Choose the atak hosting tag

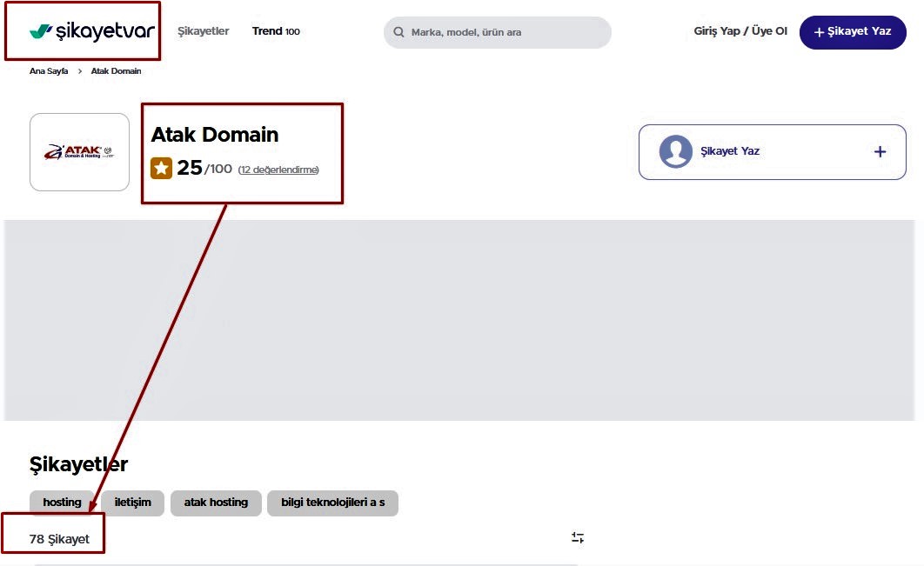(216, 503)
